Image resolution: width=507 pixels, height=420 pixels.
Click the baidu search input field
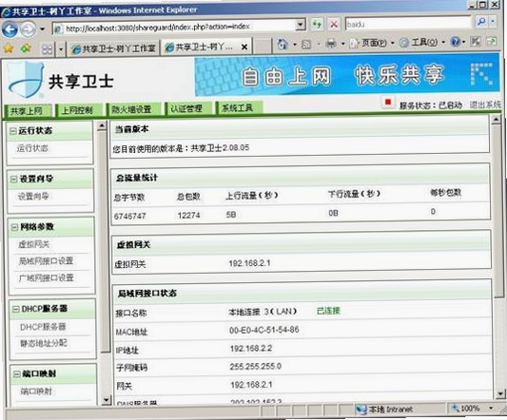pyautogui.click(x=408, y=24)
